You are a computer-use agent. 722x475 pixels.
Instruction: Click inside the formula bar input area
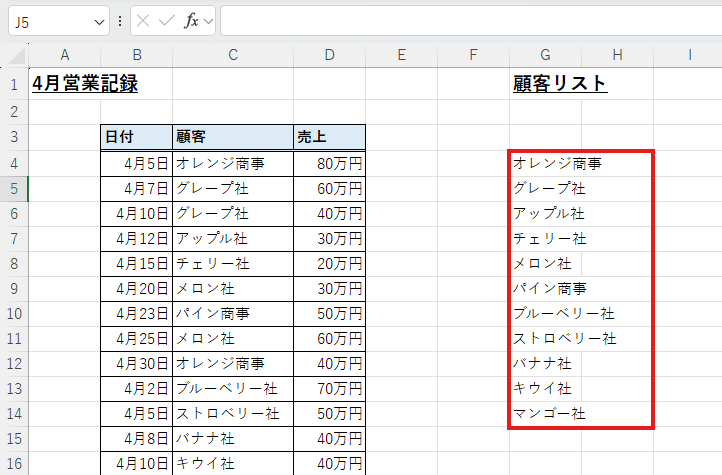470,21
